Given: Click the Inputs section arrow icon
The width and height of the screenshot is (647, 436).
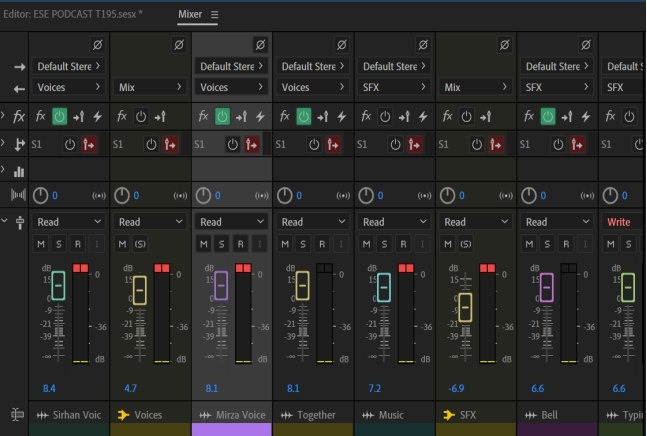Looking at the screenshot, I should coord(19,67).
